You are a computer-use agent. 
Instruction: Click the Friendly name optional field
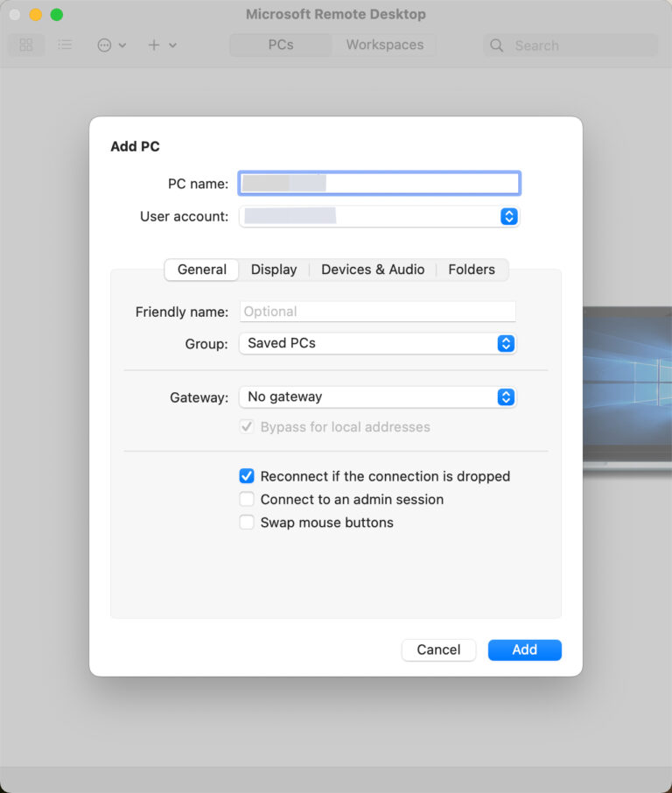(378, 312)
